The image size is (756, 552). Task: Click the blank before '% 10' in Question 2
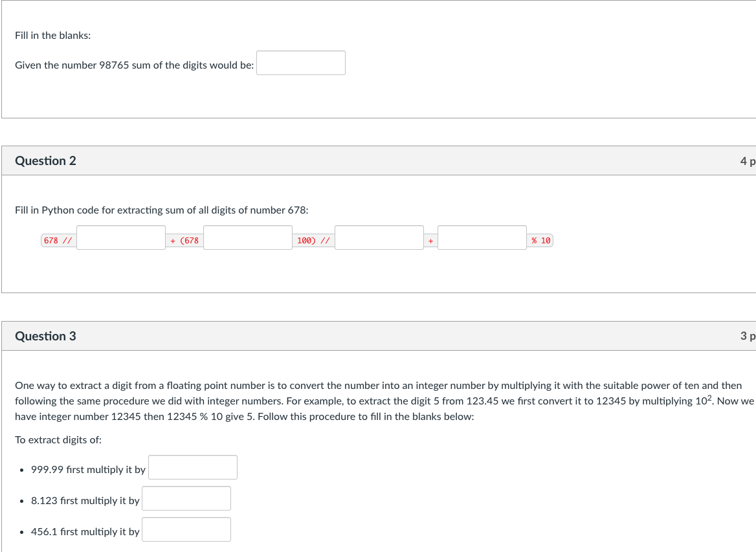click(482, 237)
